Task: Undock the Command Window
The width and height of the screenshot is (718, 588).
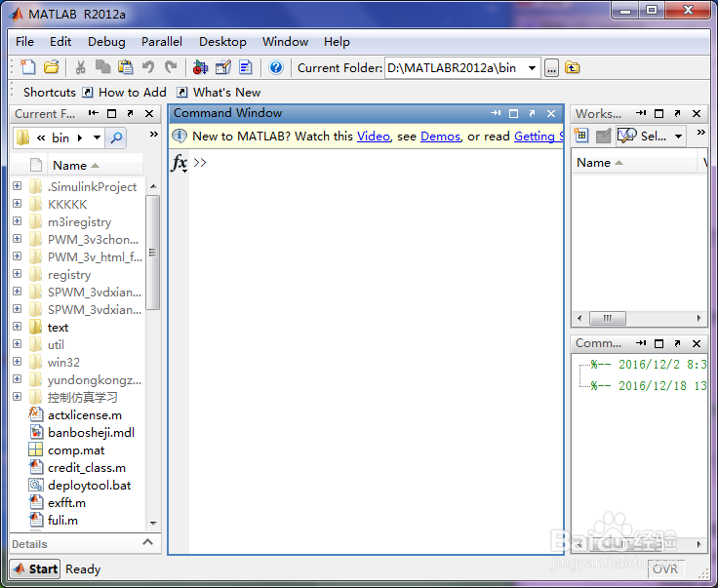Action: [x=532, y=113]
